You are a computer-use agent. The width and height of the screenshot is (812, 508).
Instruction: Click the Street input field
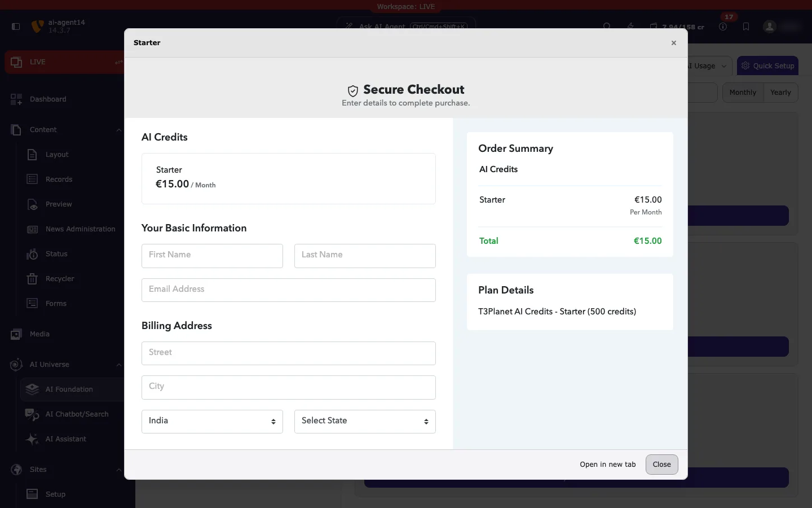coord(289,353)
